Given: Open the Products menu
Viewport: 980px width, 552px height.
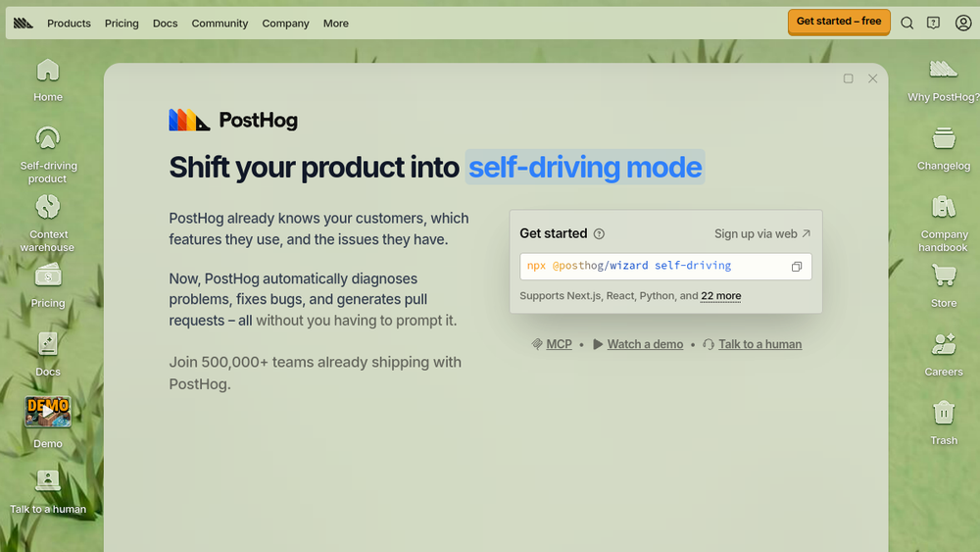Looking at the screenshot, I should tap(69, 24).
